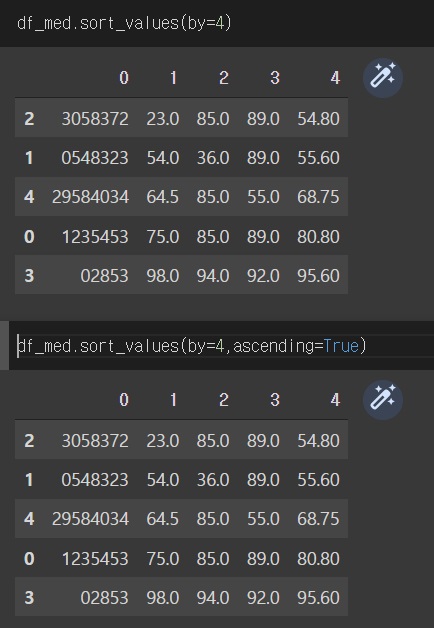Click 55.60 in the upper table
The height and width of the screenshot is (628, 434).
click(318, 157)
